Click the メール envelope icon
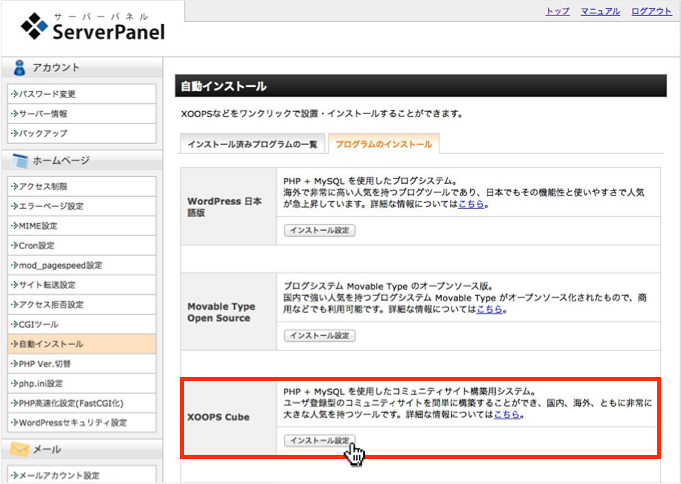 (20, 449)
